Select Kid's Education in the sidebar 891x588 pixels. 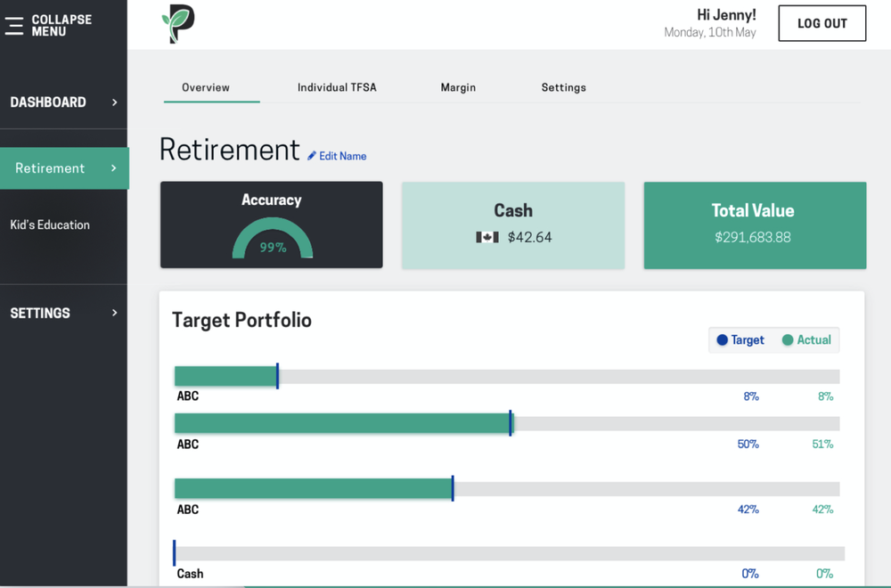pos(52,225)
